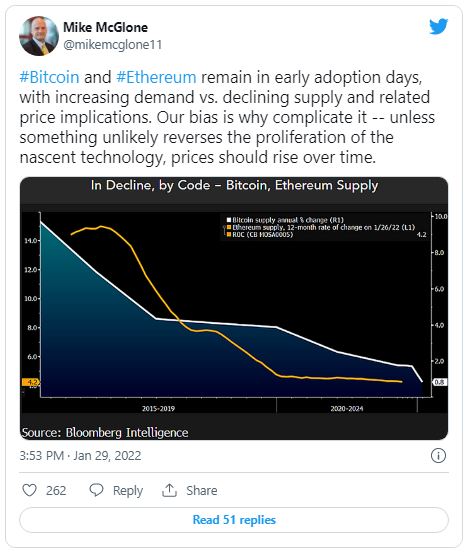The height and width of the screenshot is (556, 470).
Task: Click the Read 51 replies button
Action: click(x=234, y=520)
